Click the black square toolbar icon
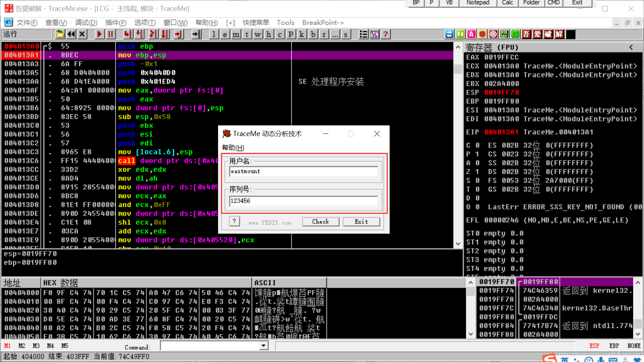Viewport: 644px width, 362px height. click(x=571, y=34)
